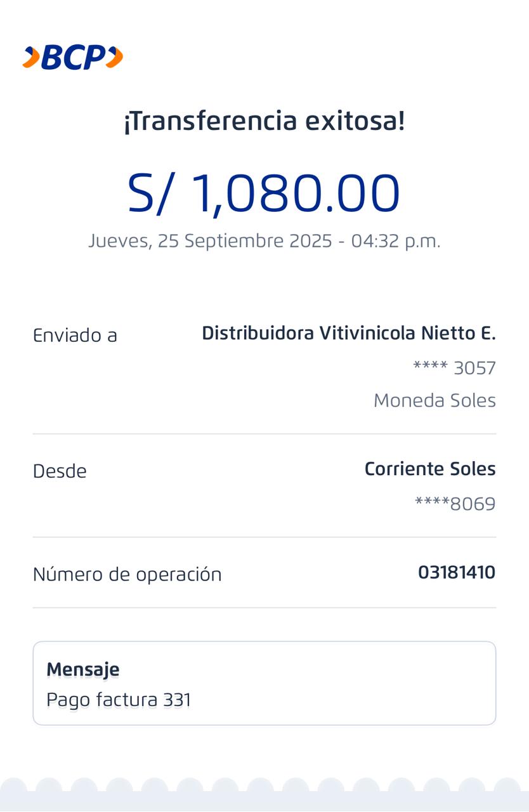Select the operation number 03181410

tap(456, 572)
